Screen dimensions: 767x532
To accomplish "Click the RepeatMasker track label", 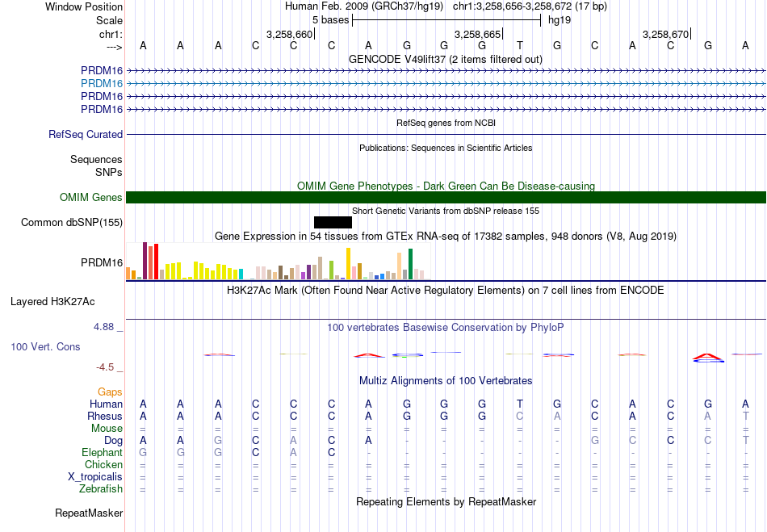I will [x=89, y=513].
